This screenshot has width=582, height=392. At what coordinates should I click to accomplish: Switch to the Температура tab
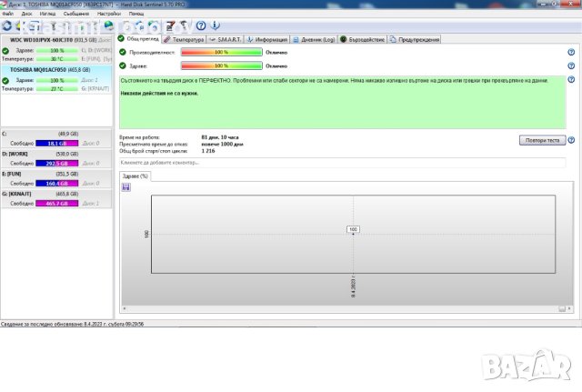pos(186,40)
